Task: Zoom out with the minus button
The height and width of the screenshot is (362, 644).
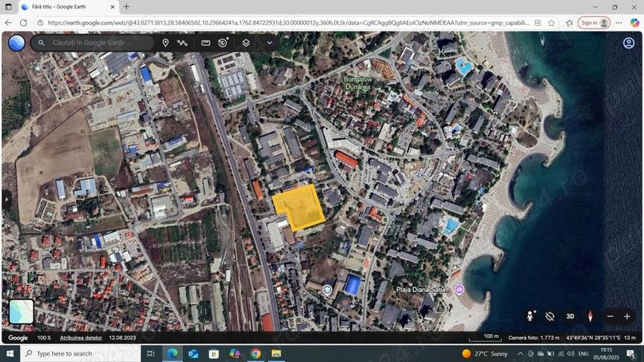Action: click(x=610, y=316)
